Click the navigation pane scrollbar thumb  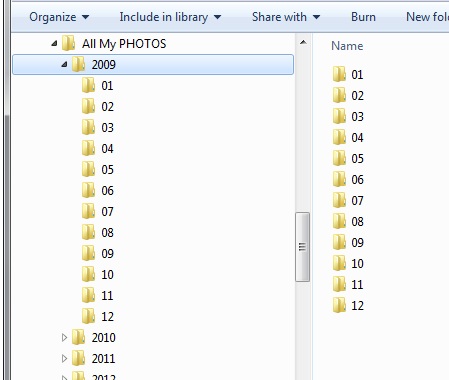(303, 247)
